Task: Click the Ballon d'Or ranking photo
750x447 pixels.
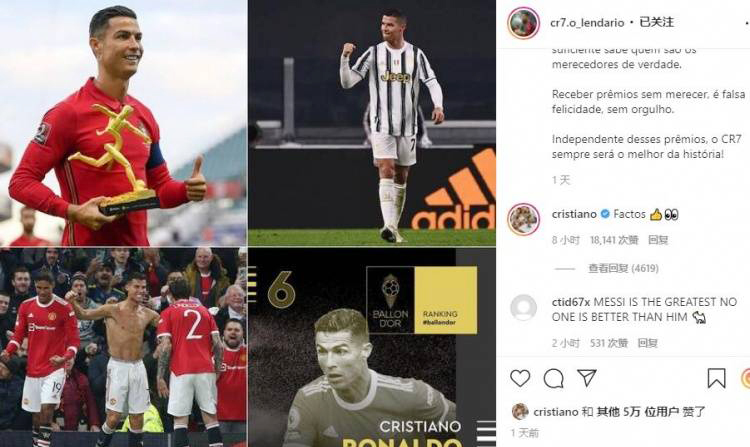Action: (372, 348)
